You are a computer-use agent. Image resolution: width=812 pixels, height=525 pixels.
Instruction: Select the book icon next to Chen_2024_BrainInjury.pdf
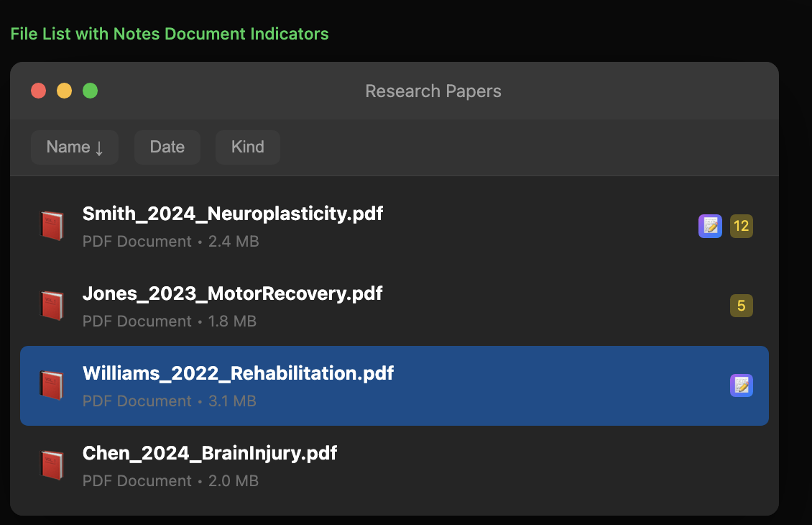(51, 465)
